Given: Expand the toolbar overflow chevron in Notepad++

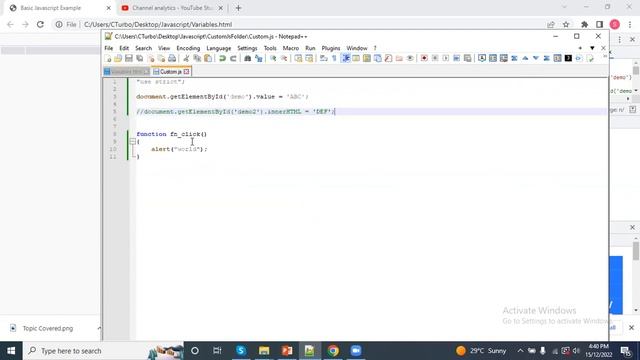Looking at the screenshot, I should point(605,56).
